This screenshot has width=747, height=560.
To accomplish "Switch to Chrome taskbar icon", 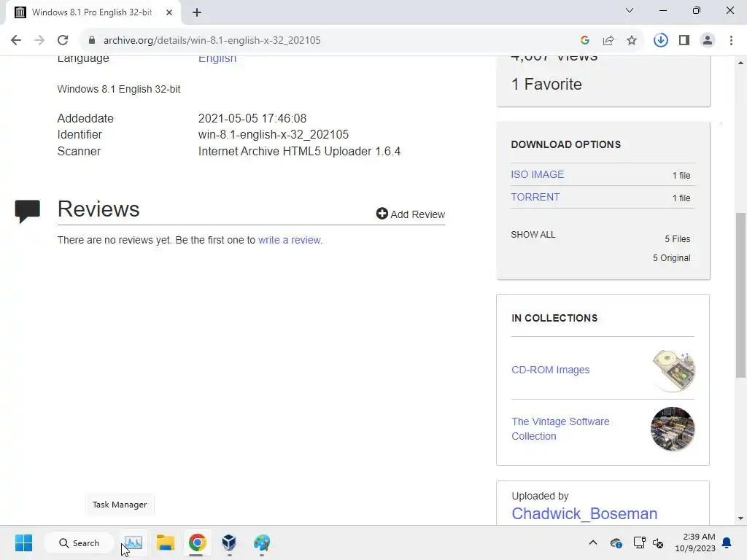I will click(197, 542).
